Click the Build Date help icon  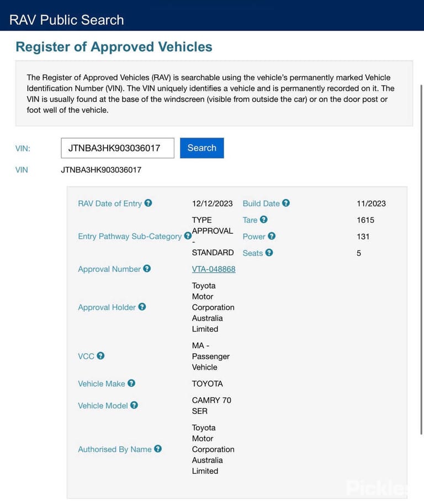[286, 203]
